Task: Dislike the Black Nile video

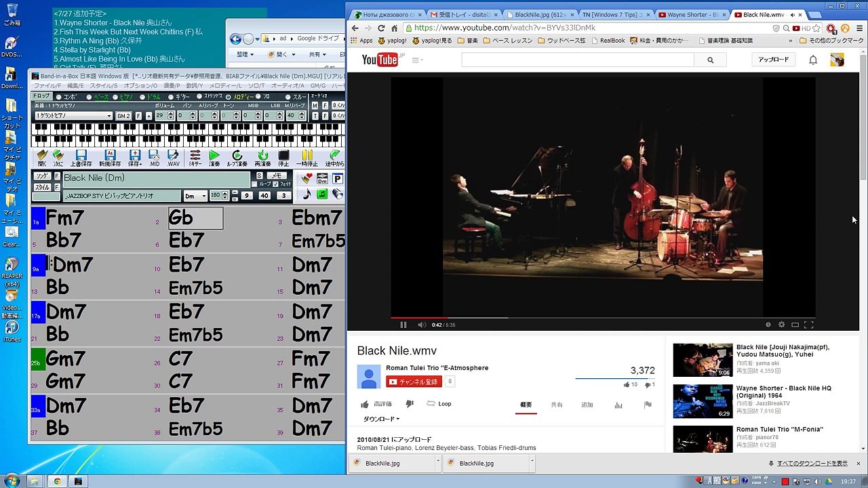Action: (x=409, y=404)
